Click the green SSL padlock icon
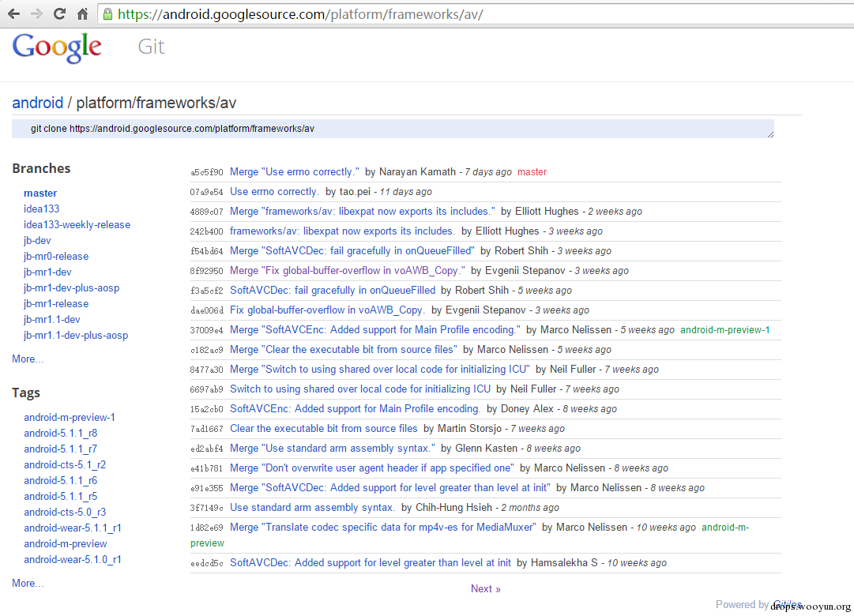The height and width of the screenshot is (616, 854). 108,14
